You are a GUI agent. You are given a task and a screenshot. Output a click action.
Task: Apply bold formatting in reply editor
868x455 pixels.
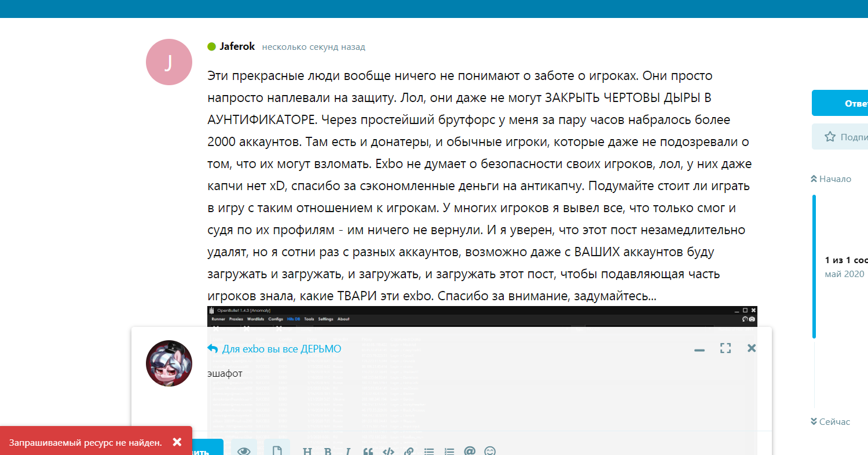coord(328,452)
